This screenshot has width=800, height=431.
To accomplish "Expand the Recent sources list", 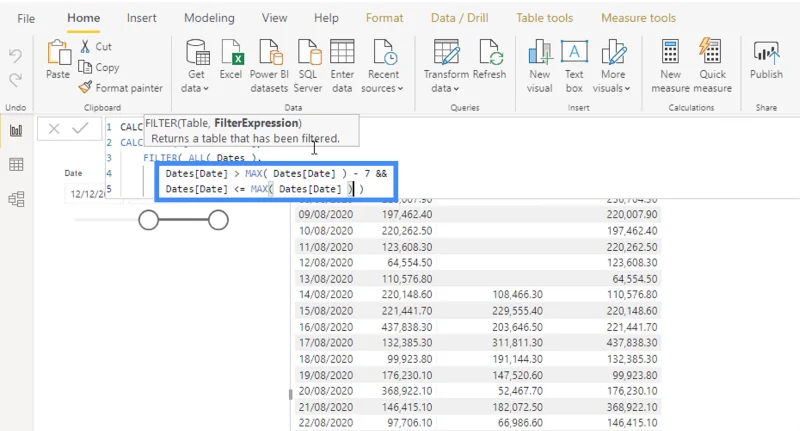I will [x=383, y=66].
